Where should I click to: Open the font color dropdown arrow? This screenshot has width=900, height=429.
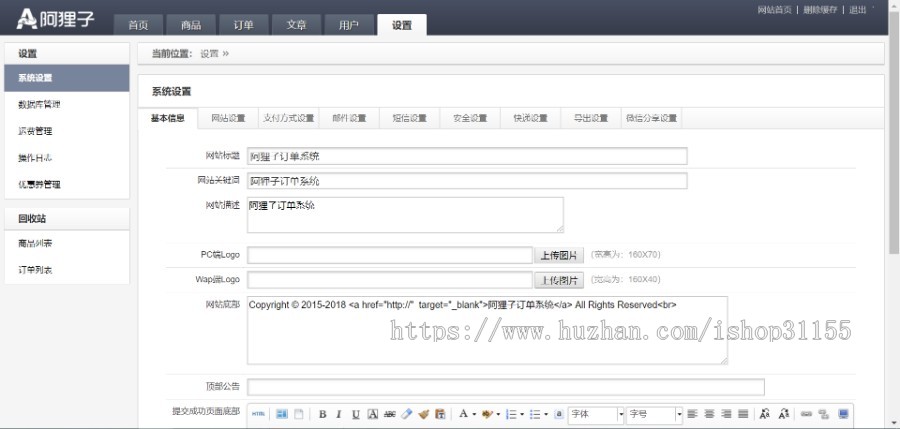click(x=474, y=415)
